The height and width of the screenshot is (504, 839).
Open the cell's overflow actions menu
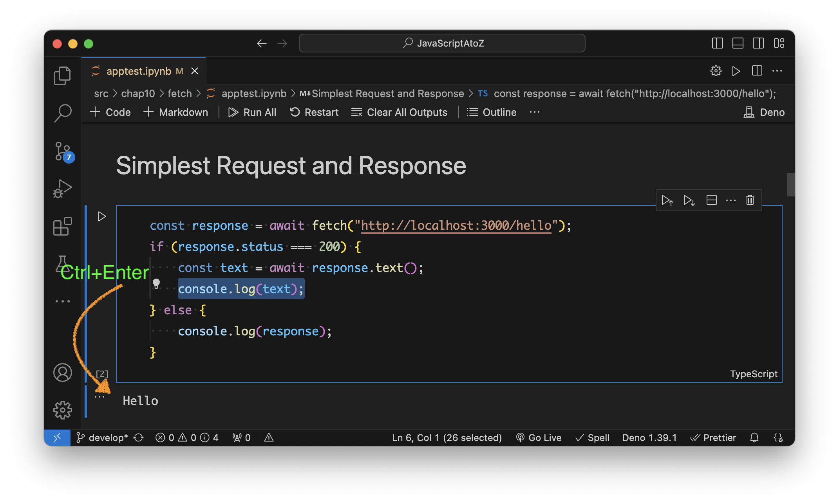(731, 200)
